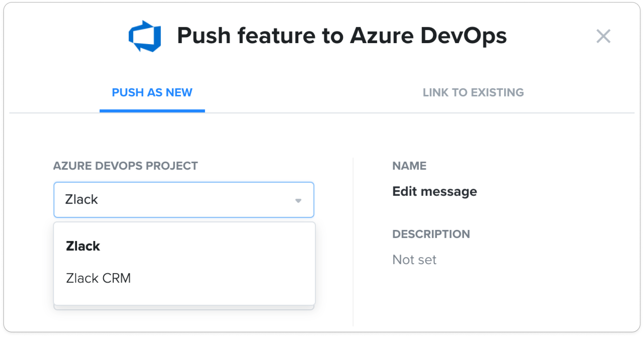
Task: Click the vertical divider between form columns
Action: point(353,241)
